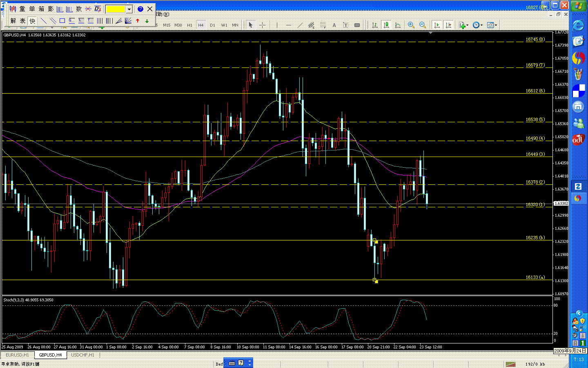Open the 帮助(H) help menu
Image resolution: width=588 pixels, height=368 pixels.
162,14
